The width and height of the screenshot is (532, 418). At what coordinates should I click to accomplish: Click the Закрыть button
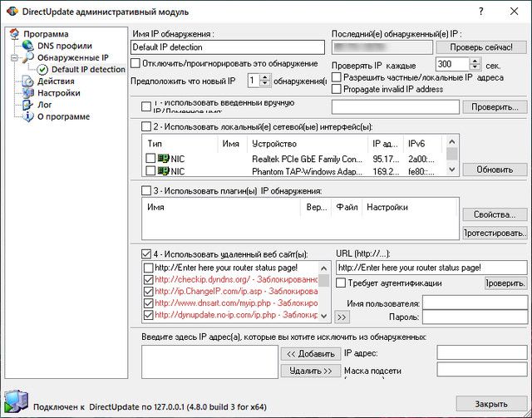[491, 404]
